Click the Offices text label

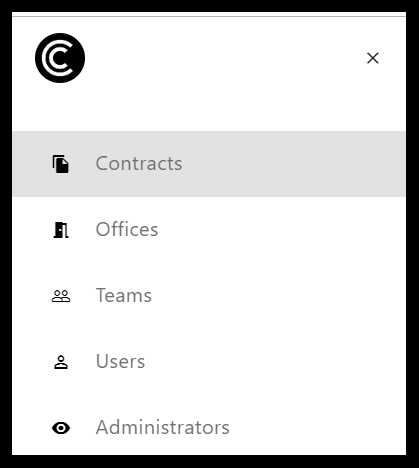click(127, 229)
